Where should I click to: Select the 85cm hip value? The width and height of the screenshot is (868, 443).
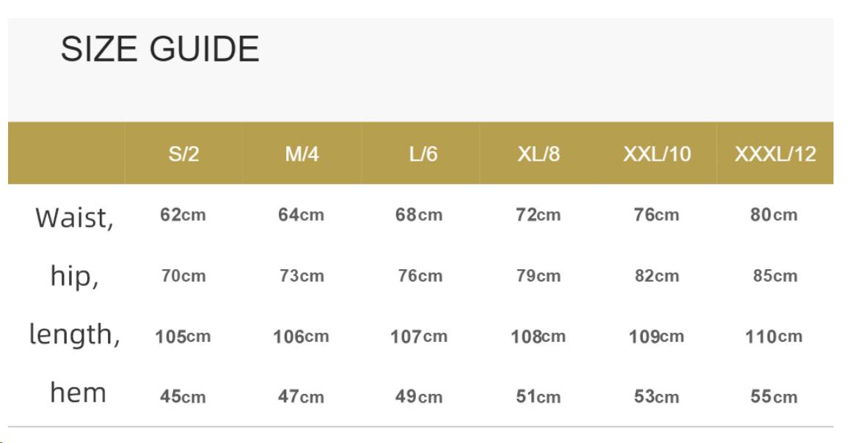coord(775,276)
